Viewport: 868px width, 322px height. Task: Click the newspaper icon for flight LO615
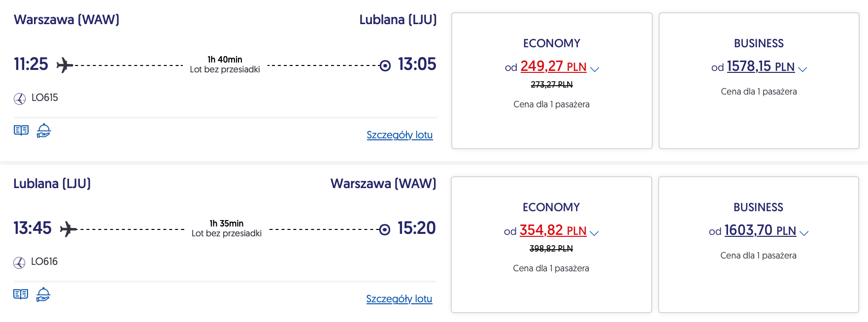[x=21, y=130]
